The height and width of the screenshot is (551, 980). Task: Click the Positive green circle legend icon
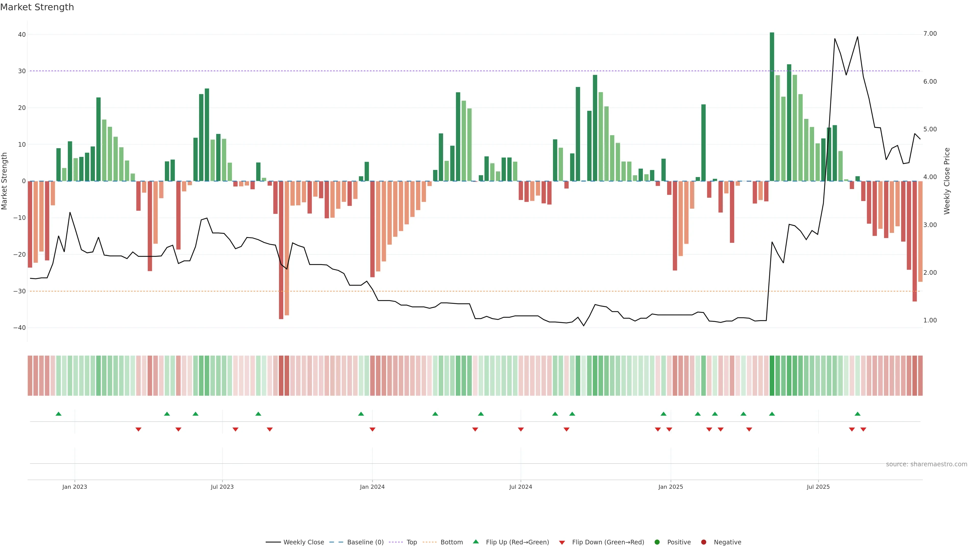tap(657, 542)
